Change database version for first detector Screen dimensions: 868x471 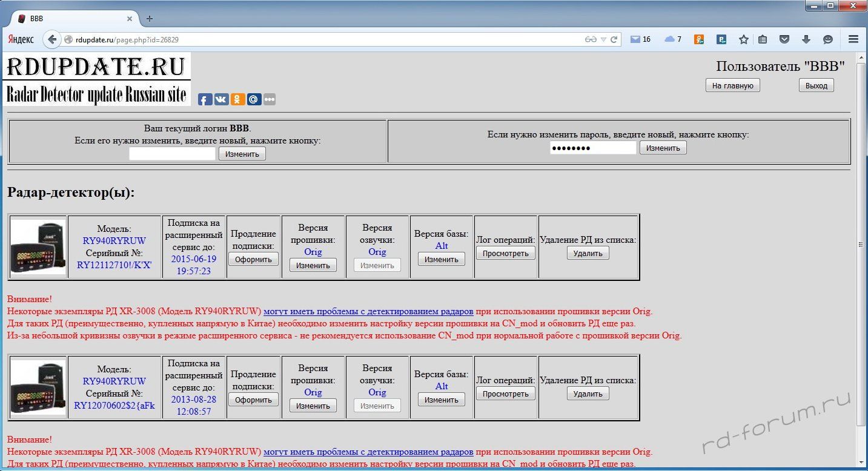(x=442, y=259)
